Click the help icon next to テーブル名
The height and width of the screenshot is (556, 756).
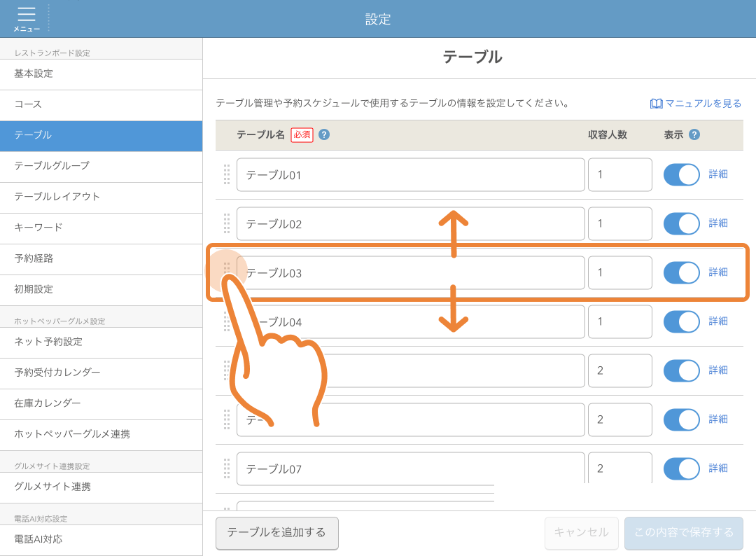coord(323,134)
